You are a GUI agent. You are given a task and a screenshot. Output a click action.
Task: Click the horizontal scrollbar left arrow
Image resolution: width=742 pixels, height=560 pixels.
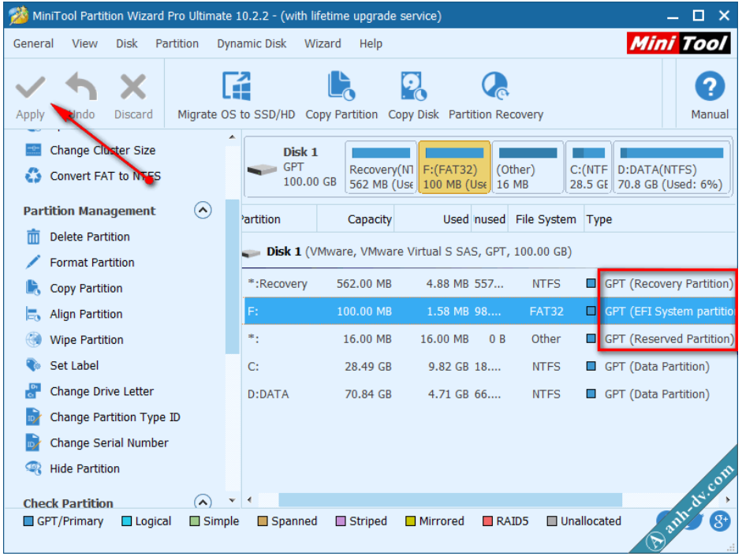coord(249,499)
